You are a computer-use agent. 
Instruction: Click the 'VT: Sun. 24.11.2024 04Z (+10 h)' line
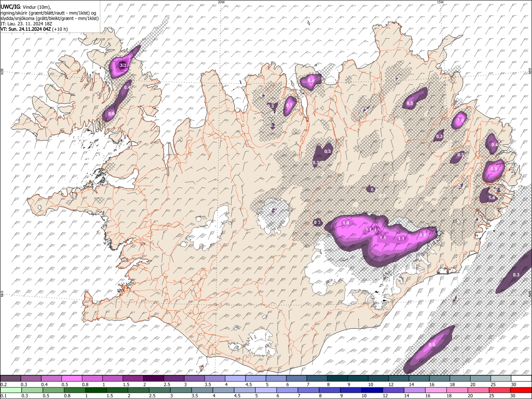coord(34,29)
